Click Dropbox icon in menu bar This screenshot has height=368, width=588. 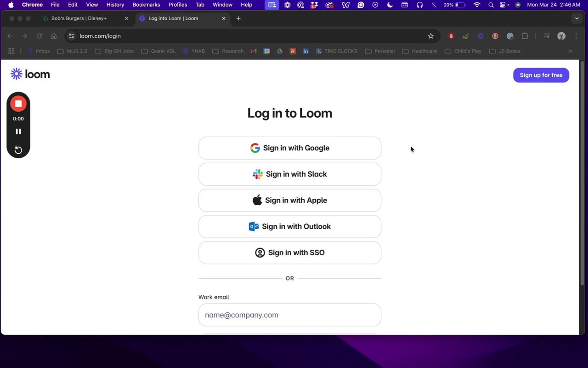tap(314, 5)
